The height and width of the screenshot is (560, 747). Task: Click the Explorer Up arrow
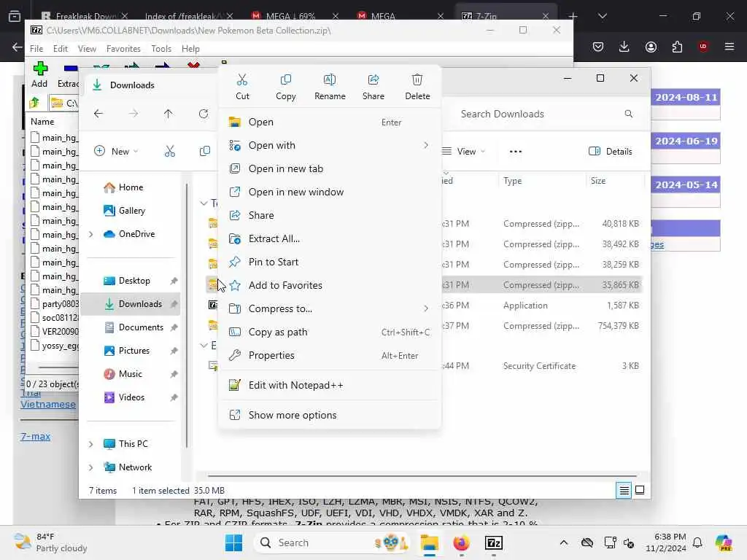point(169,114)
